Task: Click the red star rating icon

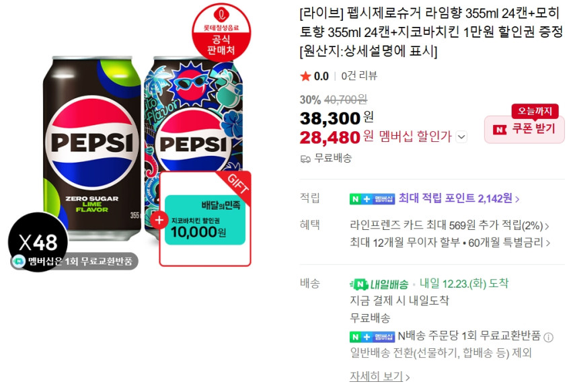Action: click(305, 76)
